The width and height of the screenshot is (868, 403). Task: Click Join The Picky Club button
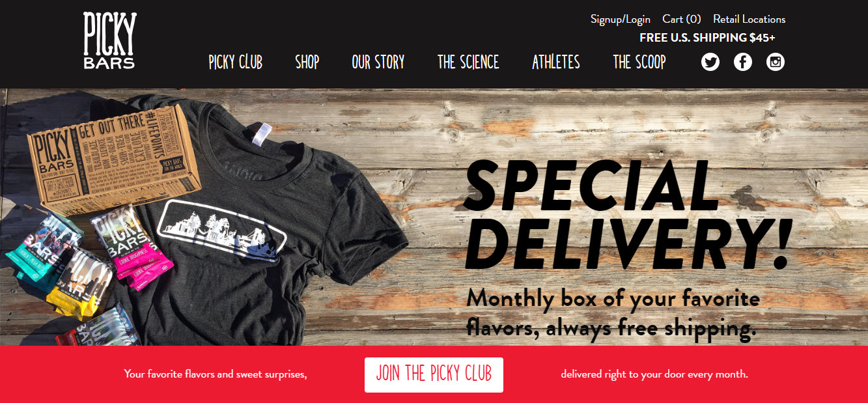[434, 374]
